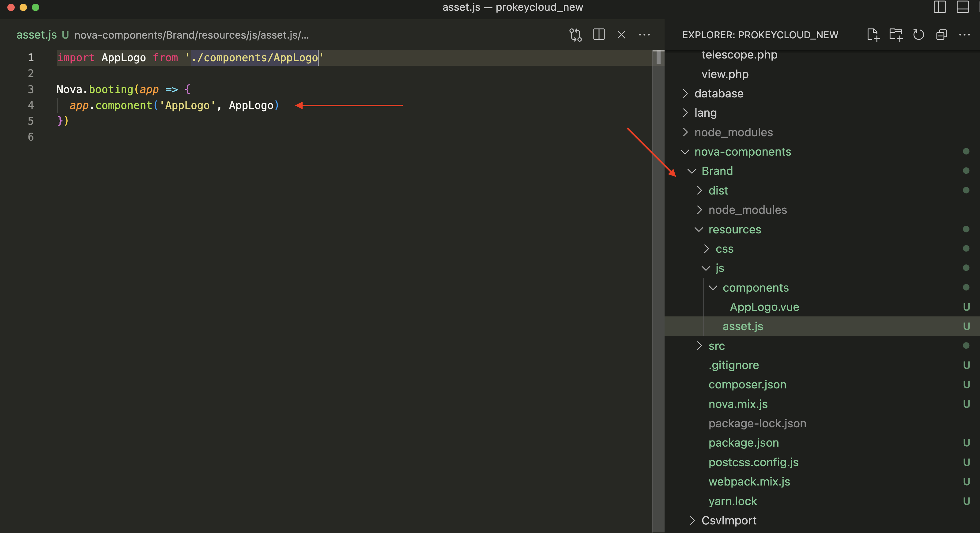This screenshot has height=533, width=980.
Task: Create a new file in Explorer
Action: tap(873, 35)
